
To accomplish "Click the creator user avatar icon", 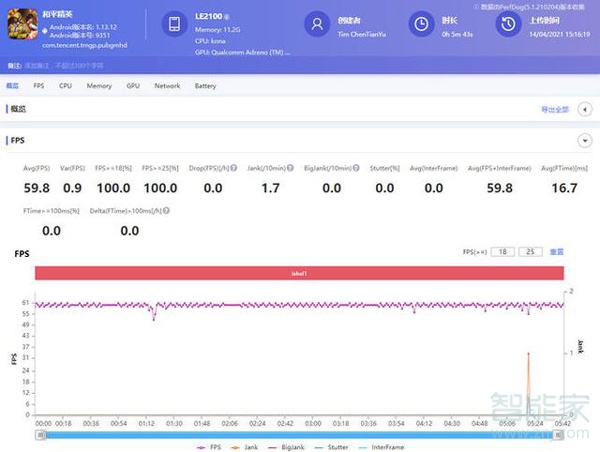I will [317, 24].
